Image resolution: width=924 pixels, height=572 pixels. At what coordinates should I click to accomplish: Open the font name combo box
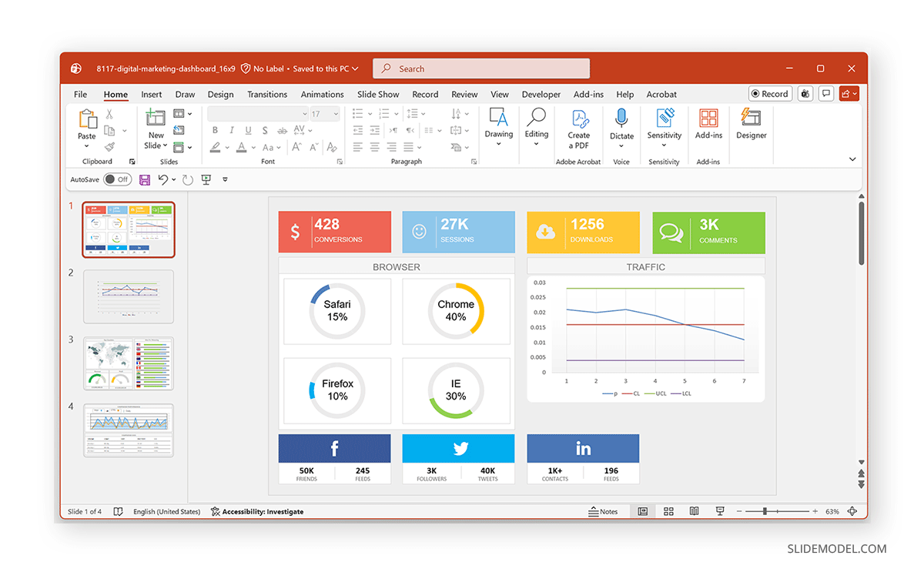coord(257,113)
